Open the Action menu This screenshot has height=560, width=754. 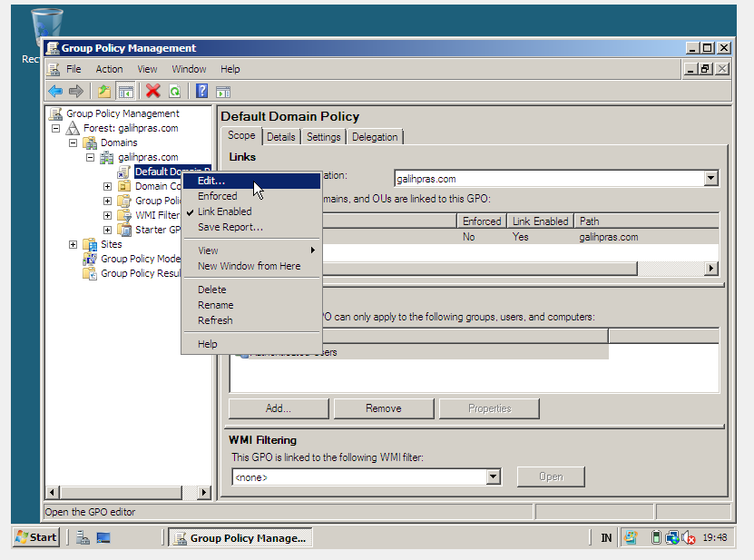coord(109,69)
